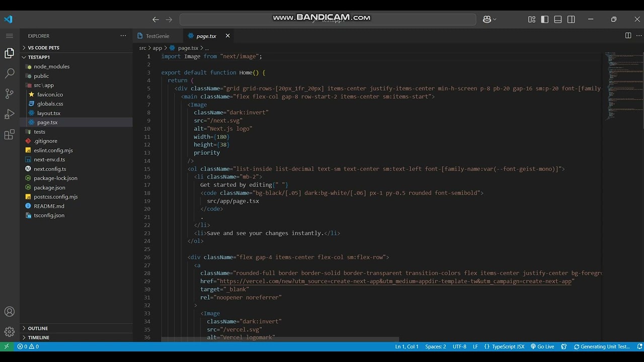Open package-lock.json in the explorer

pyautogui.click(x=76, y=178)
